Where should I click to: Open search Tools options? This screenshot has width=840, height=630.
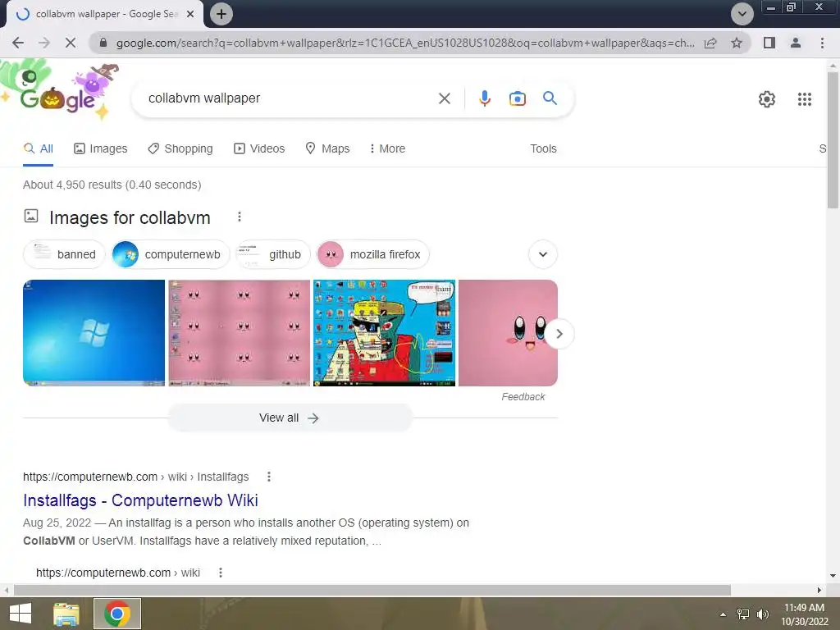pos(543,149)
